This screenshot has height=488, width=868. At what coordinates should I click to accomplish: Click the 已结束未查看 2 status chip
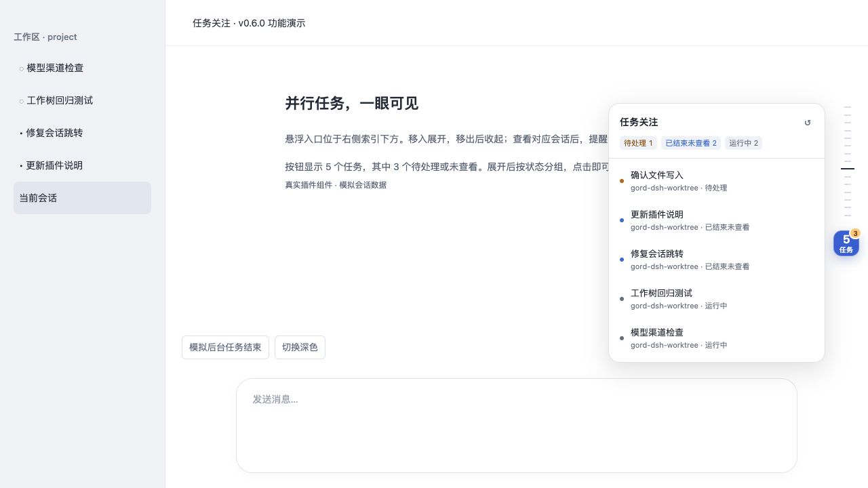click(691, 143)
